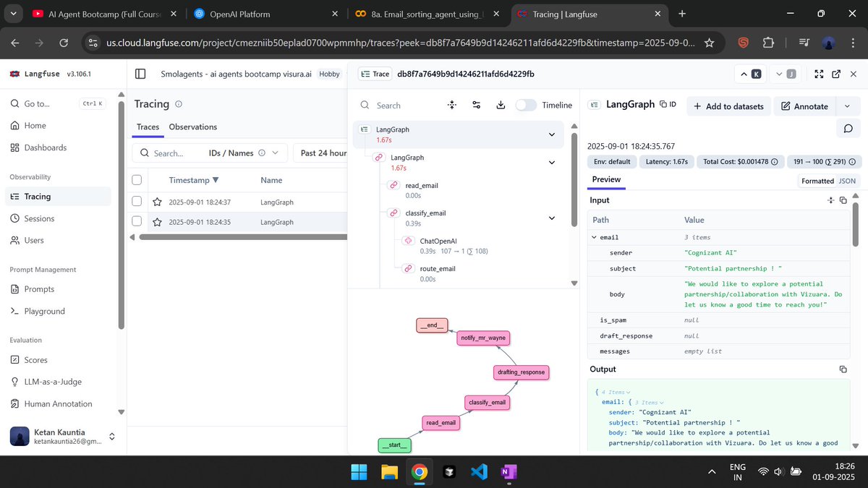868x488 pixels.
Task: Open trace in new tab icon
Action: (836, 74)
